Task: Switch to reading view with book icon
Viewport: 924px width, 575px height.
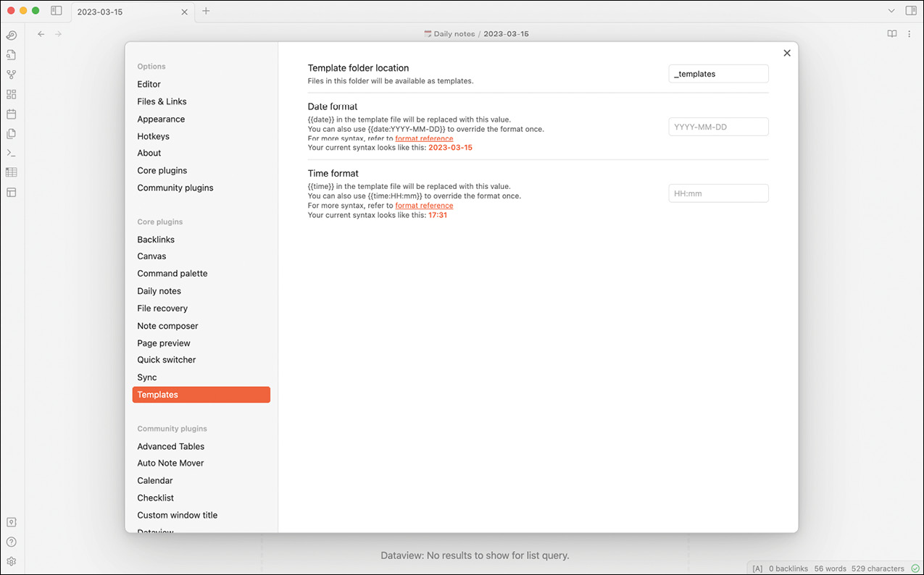Action: [x=892, y=34]
